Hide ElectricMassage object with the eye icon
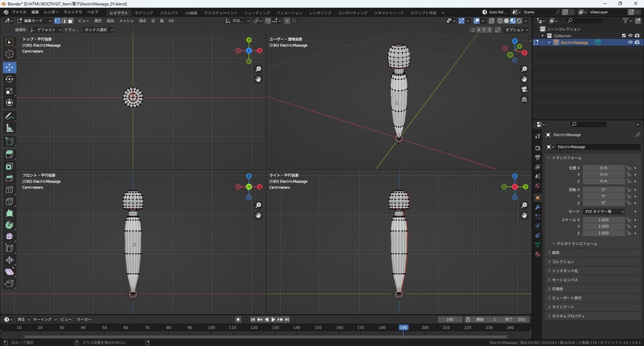 [630, 42]
